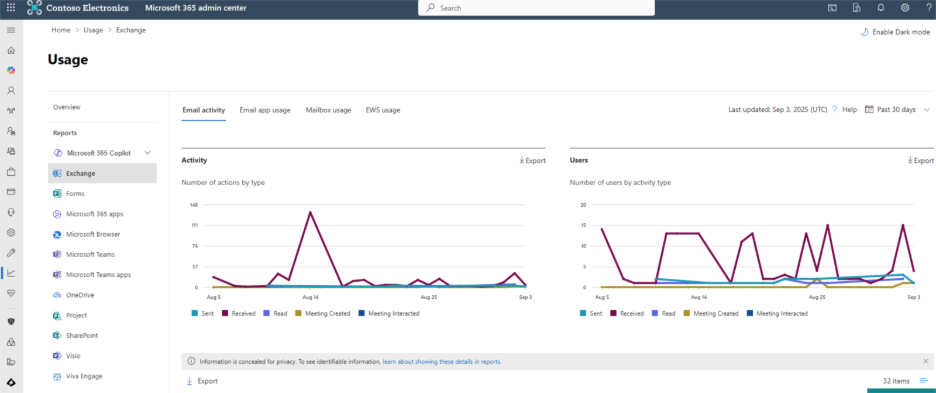
Task: Click the column options icon beside 32 items
Action: [x=924, y=381]
